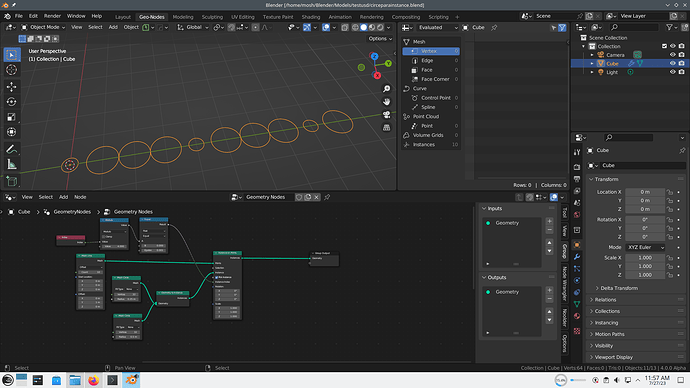Image resolution: width=690 pixels, height=388 pixels.
Task: Toggle X-Ray display in viewport header
Action: [x=345, y=27]
